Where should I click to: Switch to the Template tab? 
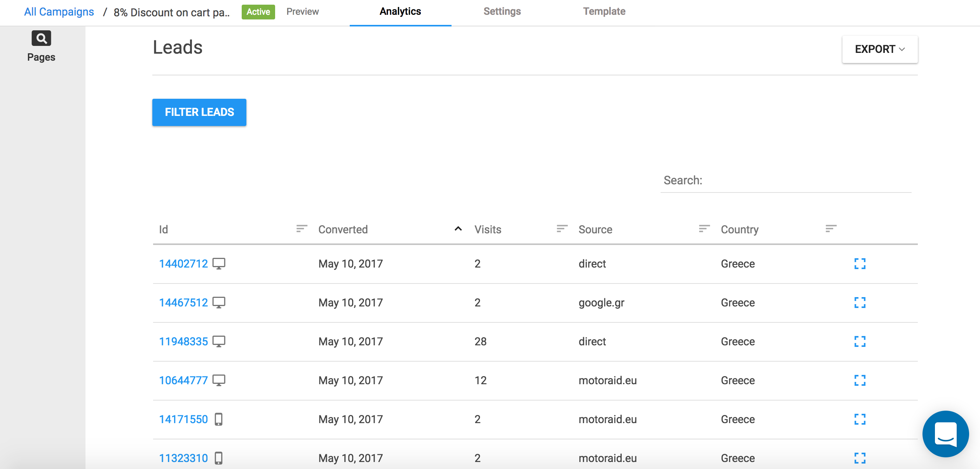[604, 12]
